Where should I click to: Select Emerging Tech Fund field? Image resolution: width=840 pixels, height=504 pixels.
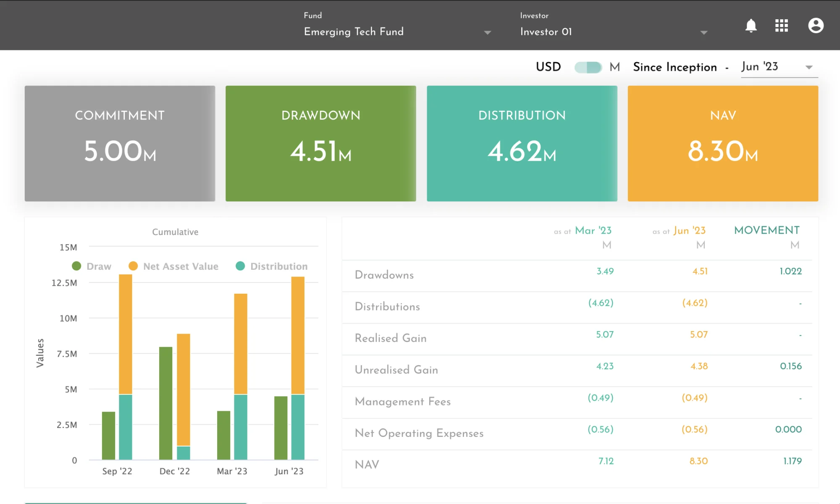(x=397, y=32)
